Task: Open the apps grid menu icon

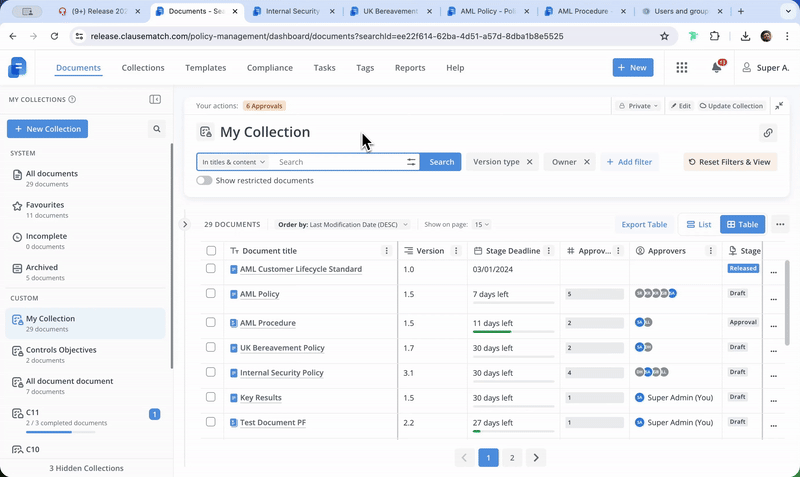Action: coord(681,67)
